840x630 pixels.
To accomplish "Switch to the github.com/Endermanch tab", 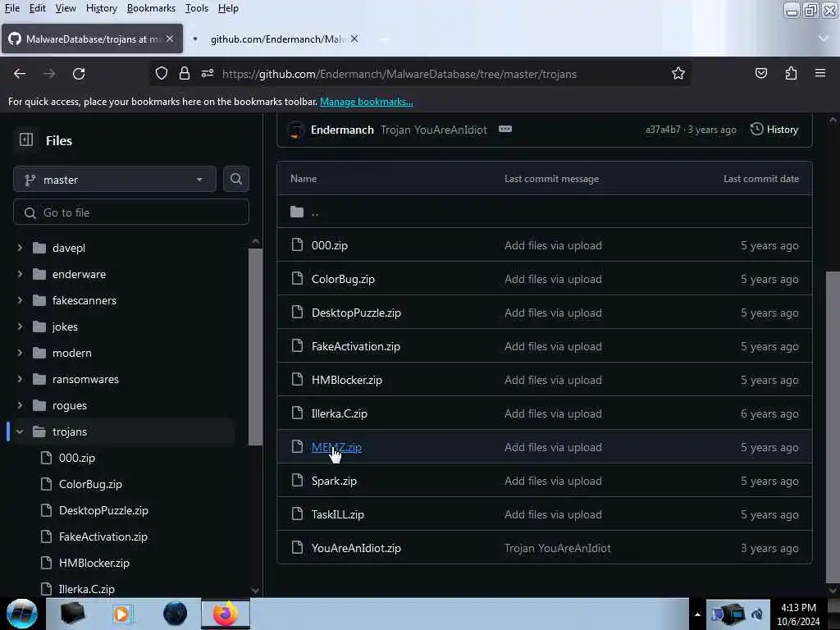I will tap(276, 39).
